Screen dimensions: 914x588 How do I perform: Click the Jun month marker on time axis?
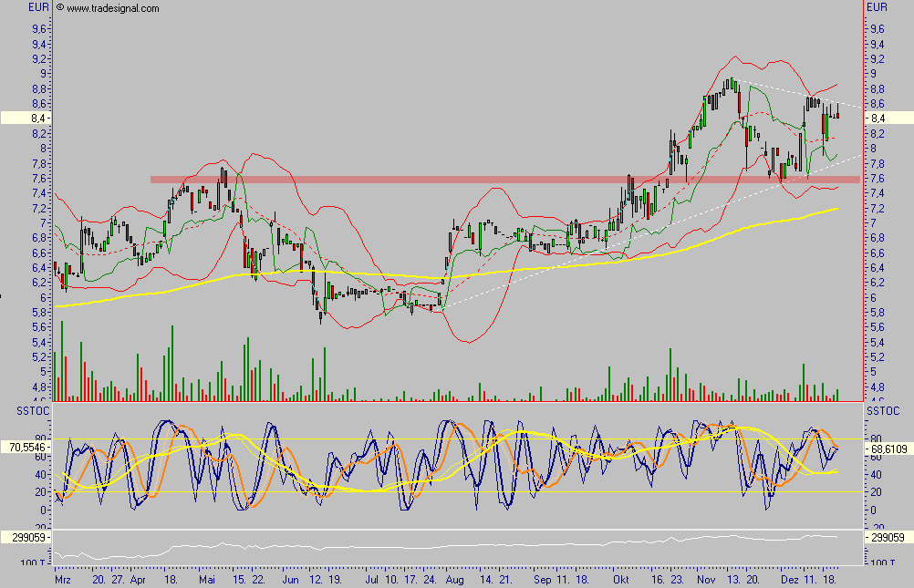[291, 579]
